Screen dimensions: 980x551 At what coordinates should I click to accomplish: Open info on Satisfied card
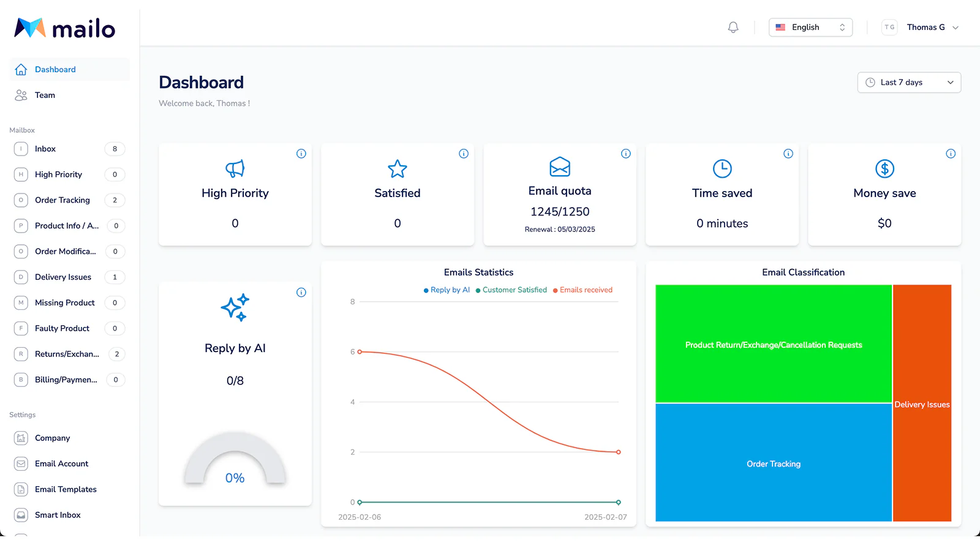tap(464, 154)
